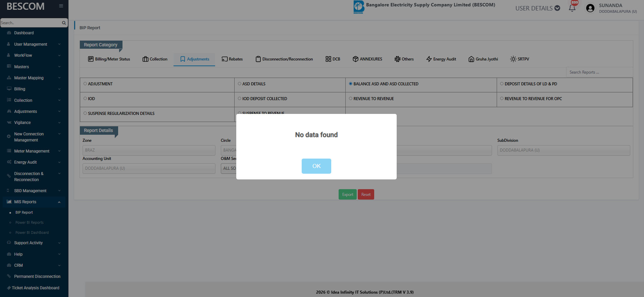The width and height of the screenshot is (644, 297).
Task: Expand the Vigilance menu chevron
Action: [x=59, y=122]
